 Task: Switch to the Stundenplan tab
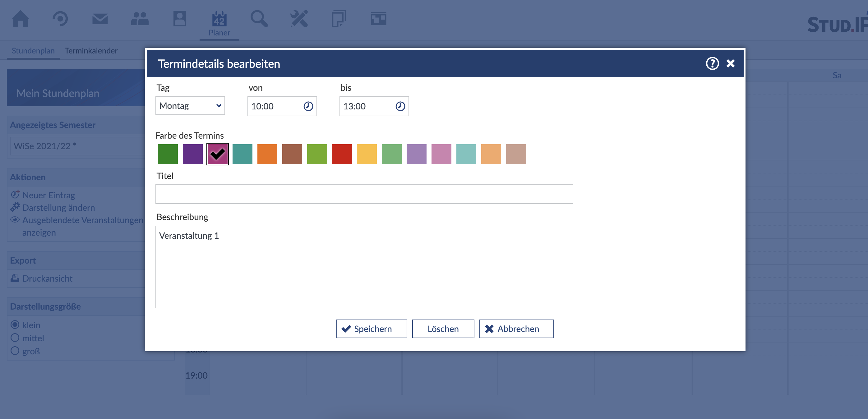coord(33,51)
